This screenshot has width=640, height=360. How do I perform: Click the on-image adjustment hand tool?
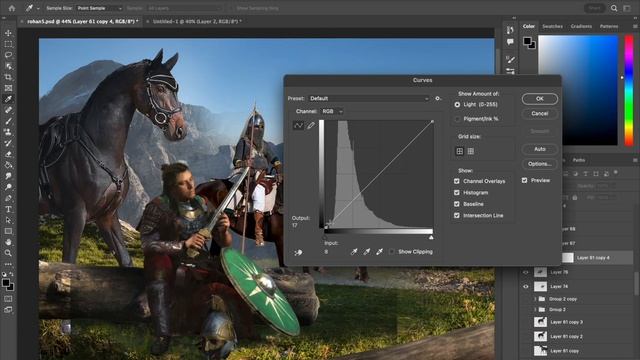pos(298,253)
